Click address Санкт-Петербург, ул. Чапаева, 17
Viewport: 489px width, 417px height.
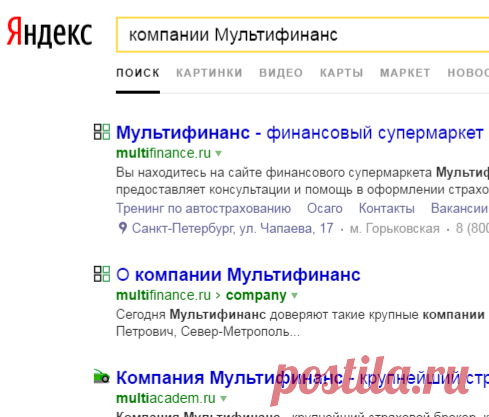pyautogui.click(x=232, y=229)
